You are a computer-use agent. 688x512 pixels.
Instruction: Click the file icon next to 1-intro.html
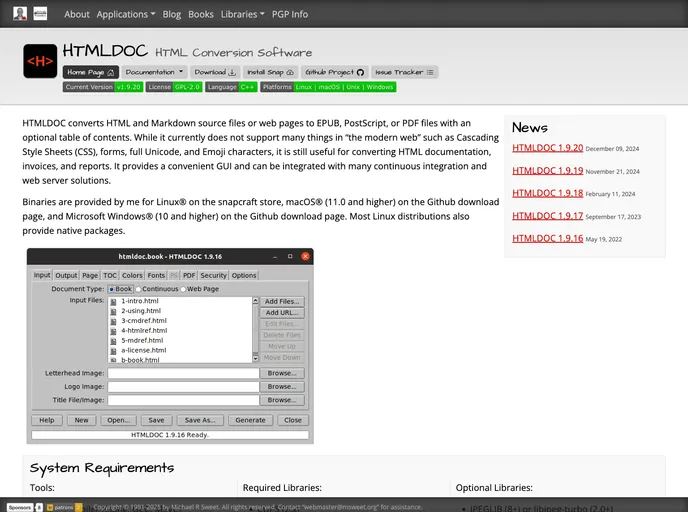(113, 301)
